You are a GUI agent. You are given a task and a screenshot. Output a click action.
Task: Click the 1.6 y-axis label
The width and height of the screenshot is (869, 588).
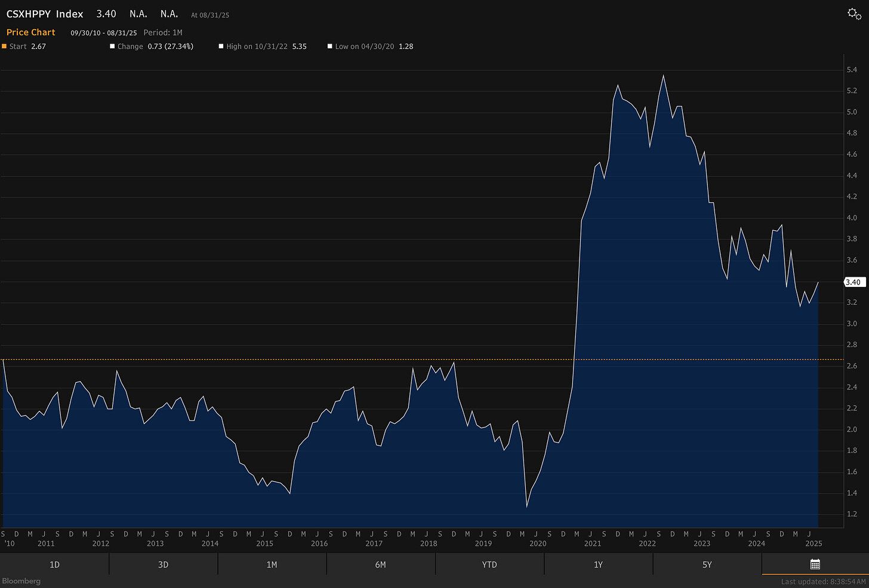coord(852,472)
